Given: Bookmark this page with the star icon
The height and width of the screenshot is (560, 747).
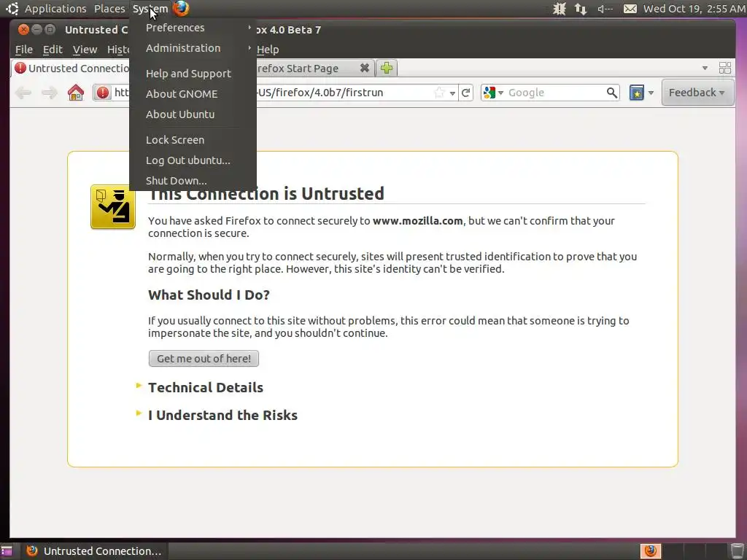Looking at the screenshot, I should click(439, 93).
